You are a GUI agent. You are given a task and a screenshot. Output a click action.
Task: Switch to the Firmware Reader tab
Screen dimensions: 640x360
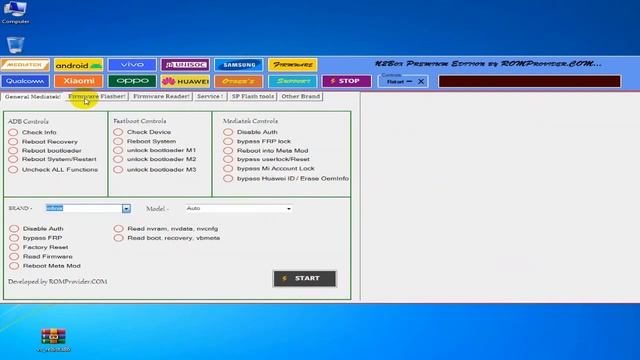[x=161, y=97]
